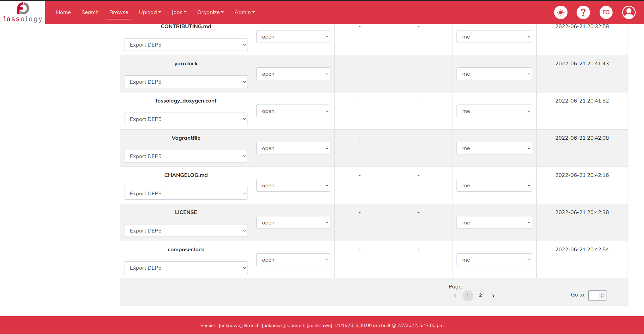Go to the previous page arrow
Image resolution: width=644 pixels, height=334 pixels.
(455, 296)
